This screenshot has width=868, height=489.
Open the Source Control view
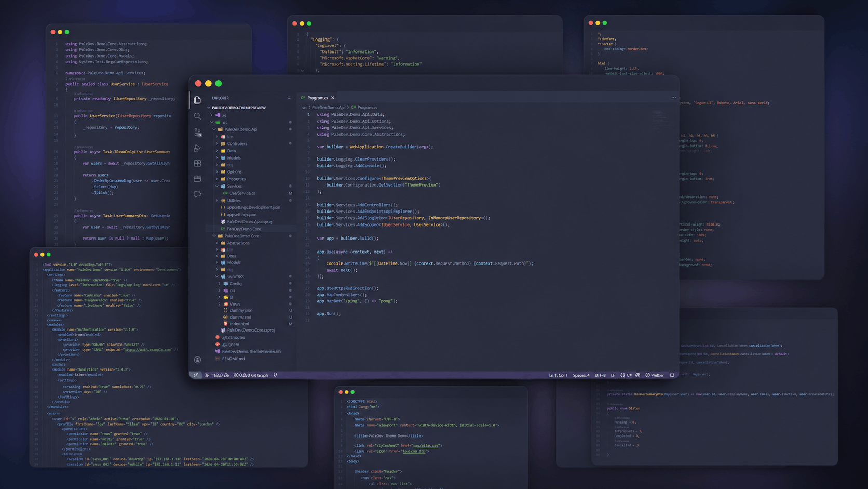[197, 133]
